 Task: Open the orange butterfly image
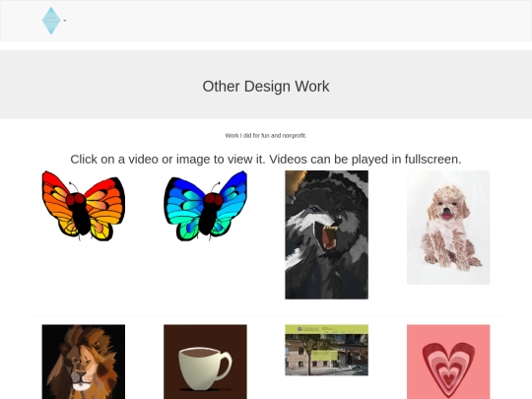[84, 206]
